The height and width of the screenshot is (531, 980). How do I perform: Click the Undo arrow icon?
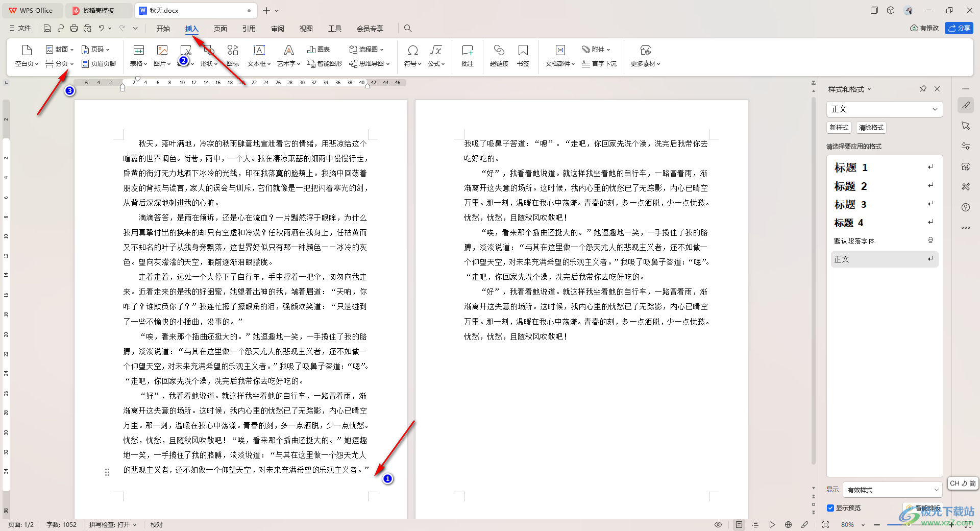(102, 29)
